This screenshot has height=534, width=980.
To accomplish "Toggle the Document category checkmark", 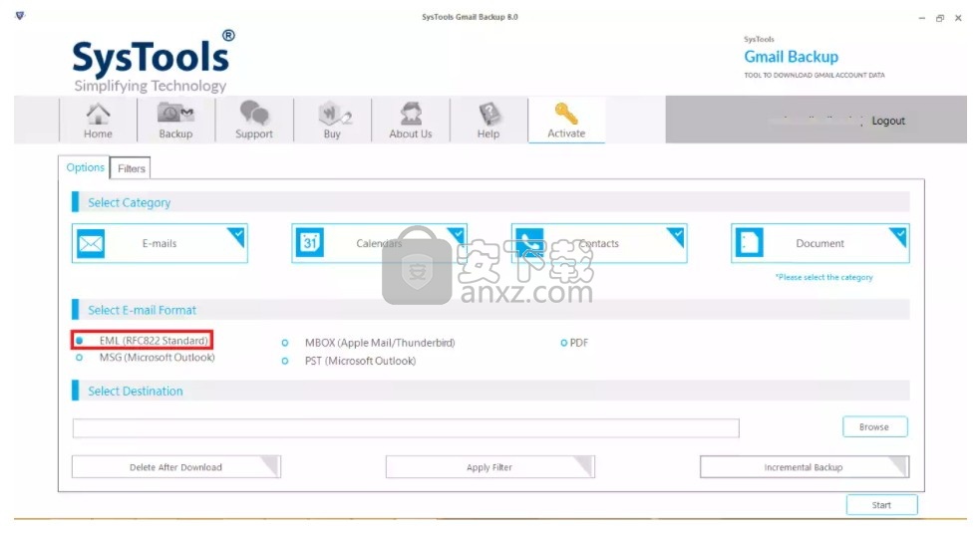I will coord(899,235).
